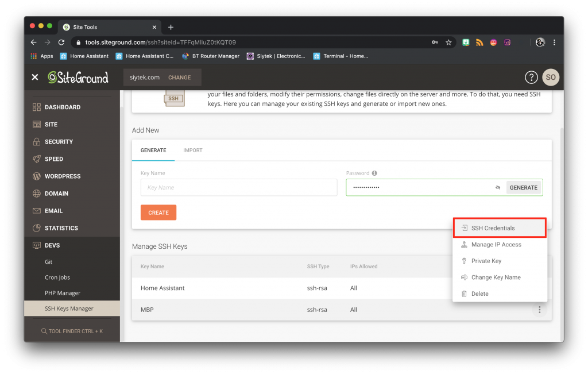Open the SO user avatar menu

(551, 78)
